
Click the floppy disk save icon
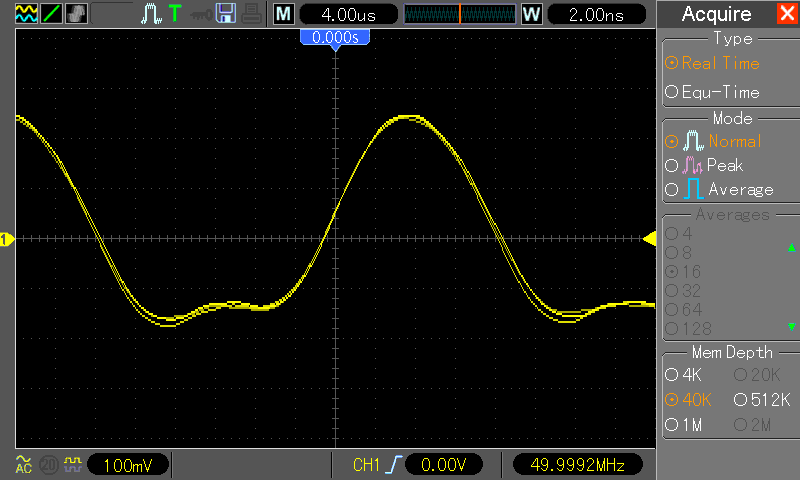click(226, 14)
